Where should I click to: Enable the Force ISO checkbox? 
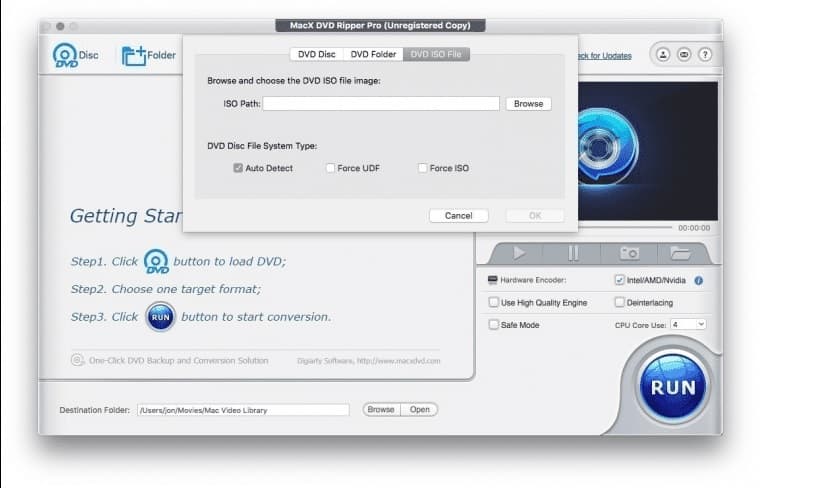click(x=423, y=168)
